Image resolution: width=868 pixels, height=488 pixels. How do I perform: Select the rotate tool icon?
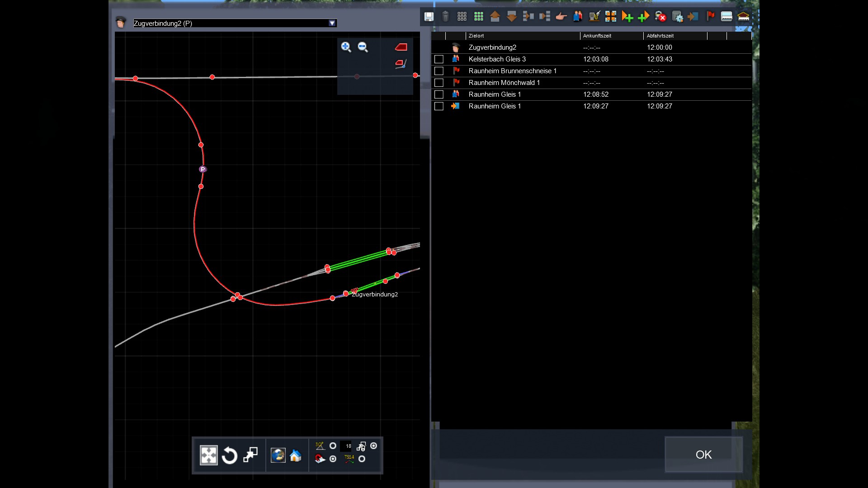[230, 455]
